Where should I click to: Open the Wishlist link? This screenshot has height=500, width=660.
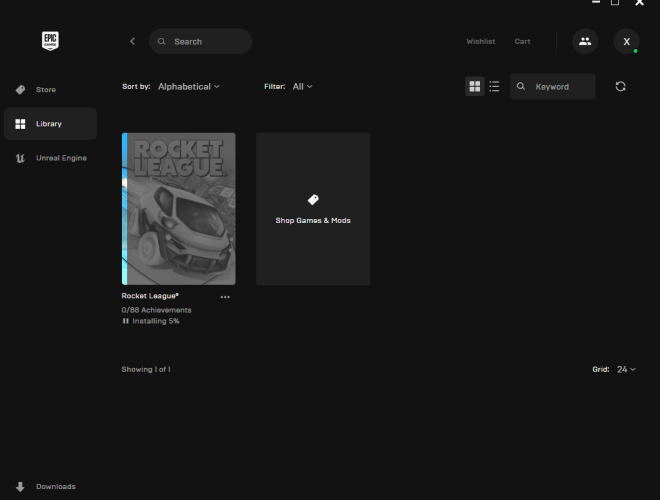[x=481, y=41]
